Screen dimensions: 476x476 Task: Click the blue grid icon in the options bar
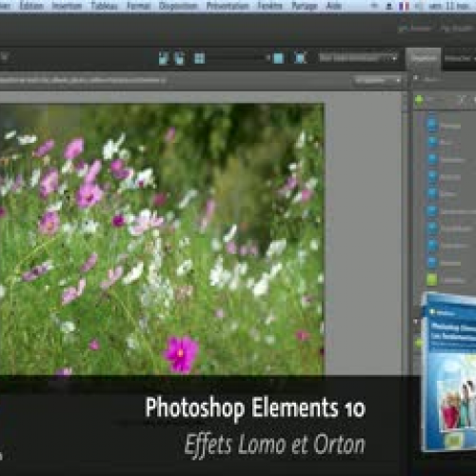[199, 58]
